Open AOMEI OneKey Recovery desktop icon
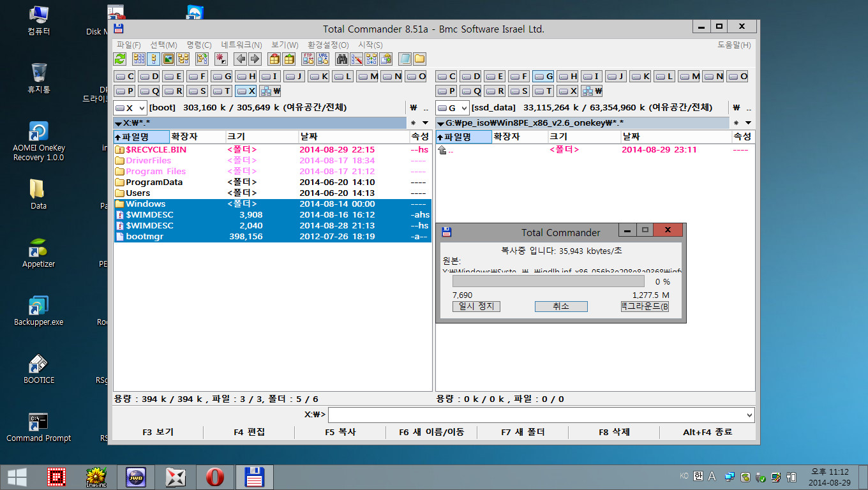The height and width of the screenshot is (490, 868). [38, 142]
